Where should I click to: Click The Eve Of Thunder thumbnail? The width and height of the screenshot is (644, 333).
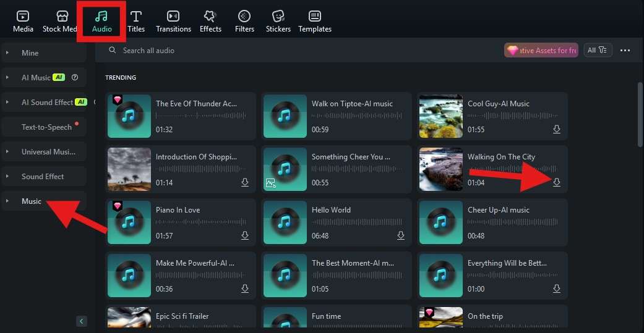(129, 116)
